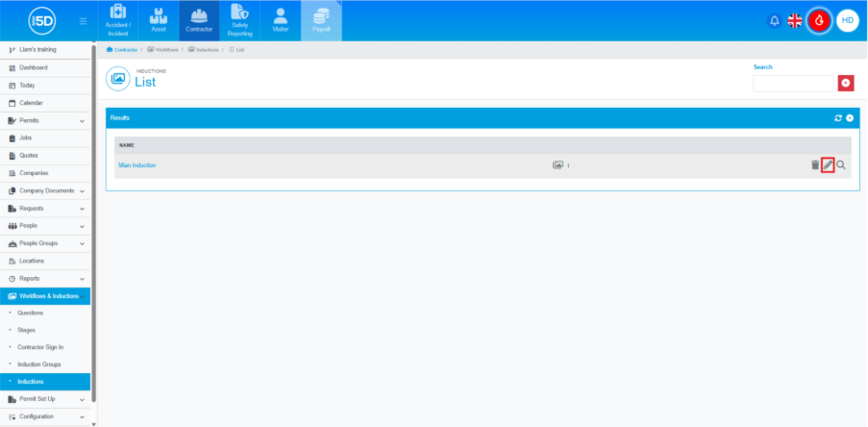Click the red droplet icon in header
Screen dimensions: 868x427
point(820,20)
